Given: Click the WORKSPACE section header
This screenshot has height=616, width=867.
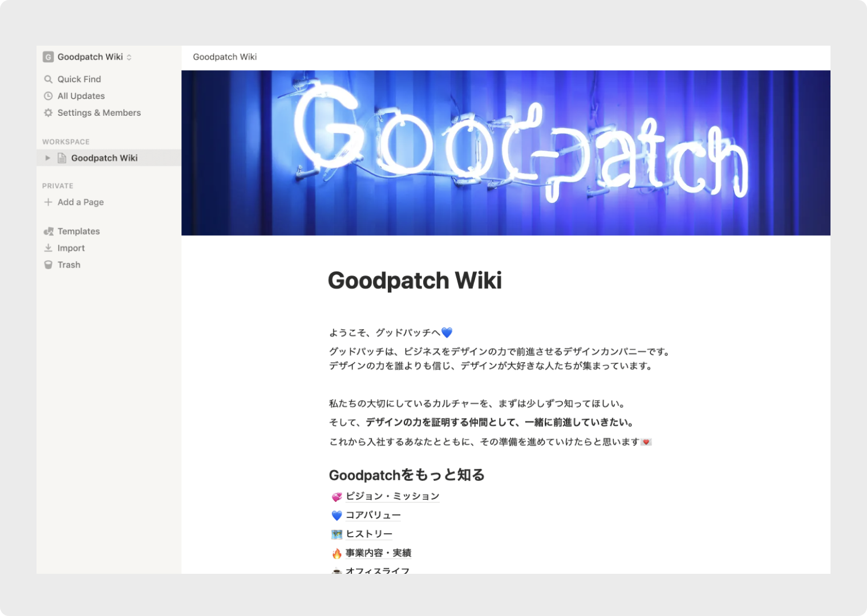Looking at the screenshot, I should pos(66,141).
